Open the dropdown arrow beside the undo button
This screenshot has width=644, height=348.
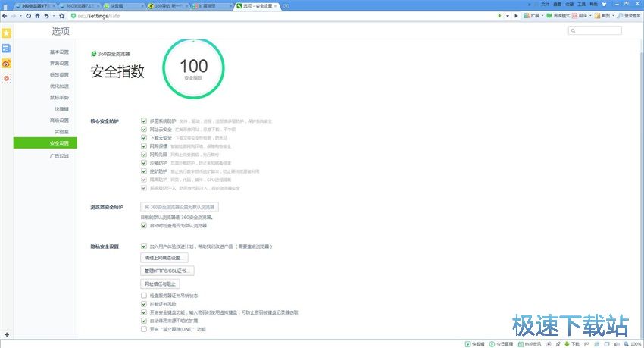coord(53,16)
